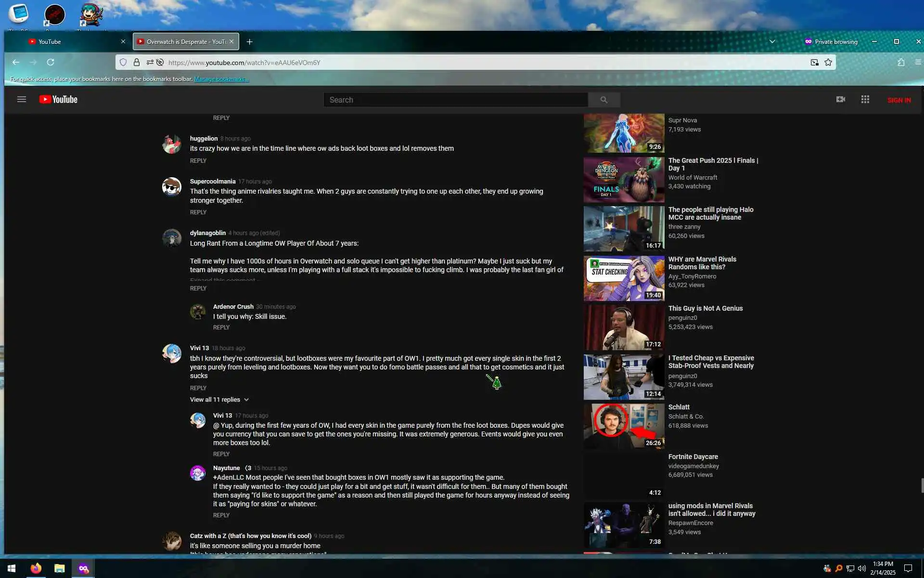This screenshot has width=924, height=578.
Task: Click the page vertical scrollbar thumb
Action: [x=922, y=486]
